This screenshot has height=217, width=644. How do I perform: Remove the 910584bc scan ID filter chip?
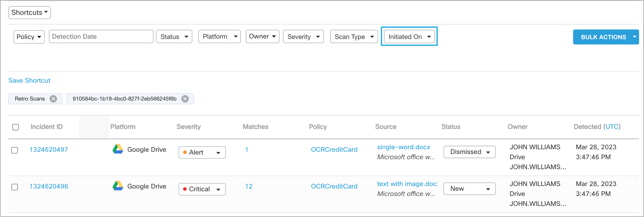coord(185,99)
